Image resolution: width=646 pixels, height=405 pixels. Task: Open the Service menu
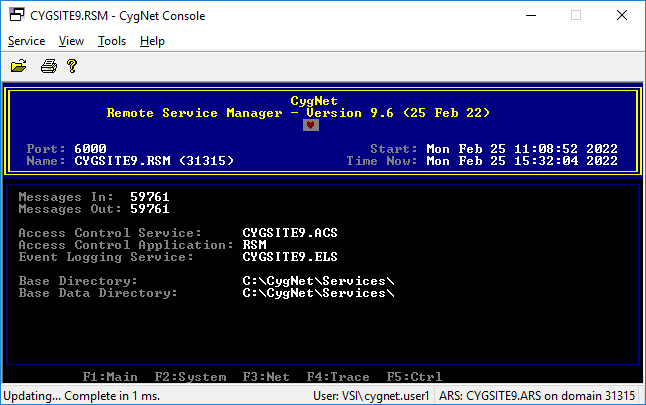[x=26, y=41]
